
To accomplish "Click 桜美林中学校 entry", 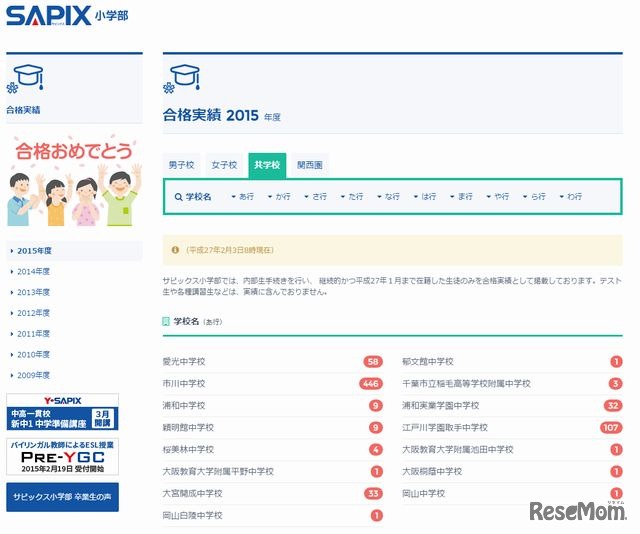I will 188,449.
